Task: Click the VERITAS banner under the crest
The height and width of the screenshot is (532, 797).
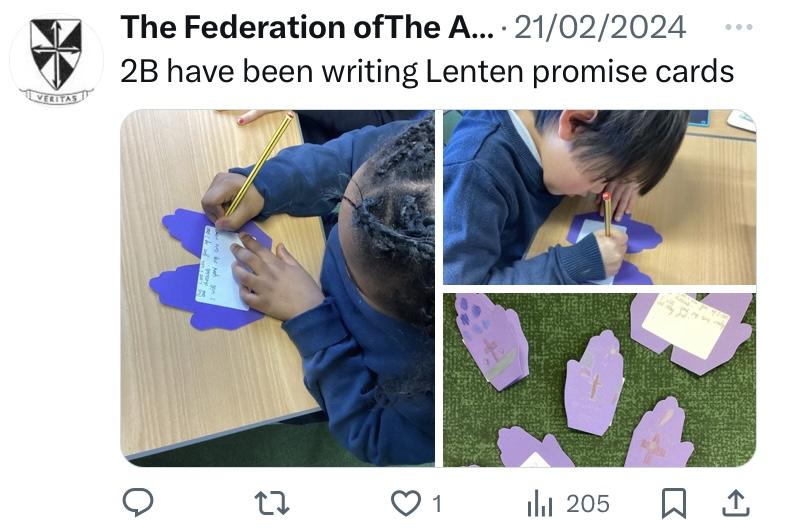Action: pos(57,97)
